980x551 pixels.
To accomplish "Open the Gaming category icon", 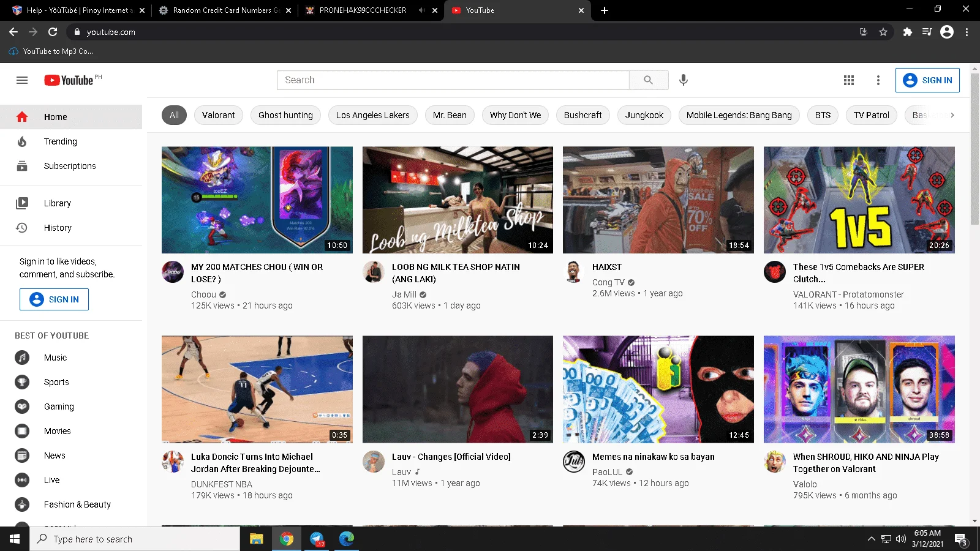I will coord(22,407).
